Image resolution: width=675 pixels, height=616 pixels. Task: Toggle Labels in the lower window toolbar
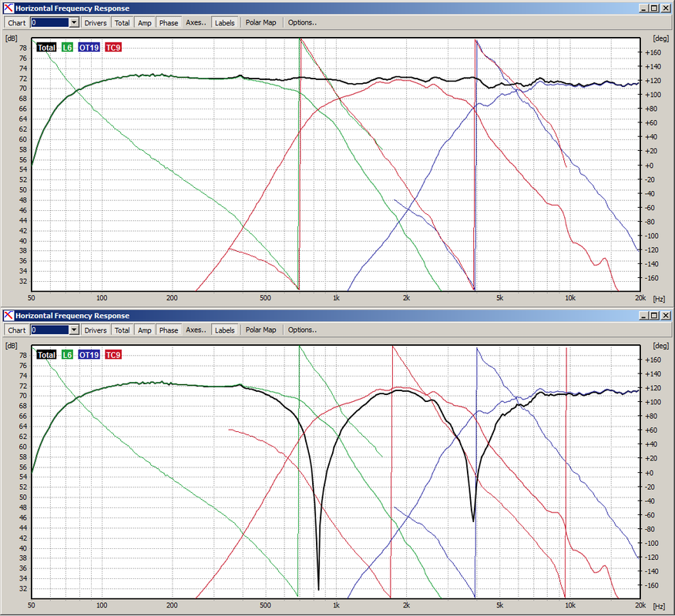(x=225, y=330)
